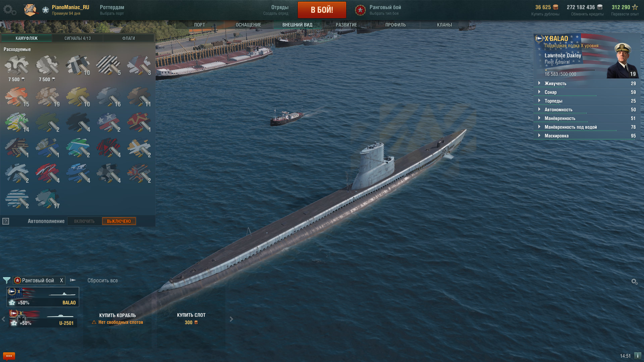The height and width of the screenshot is (362, 644).
Task: Click the Ranked Battle star emblem
Action: (x=360, y=10)
